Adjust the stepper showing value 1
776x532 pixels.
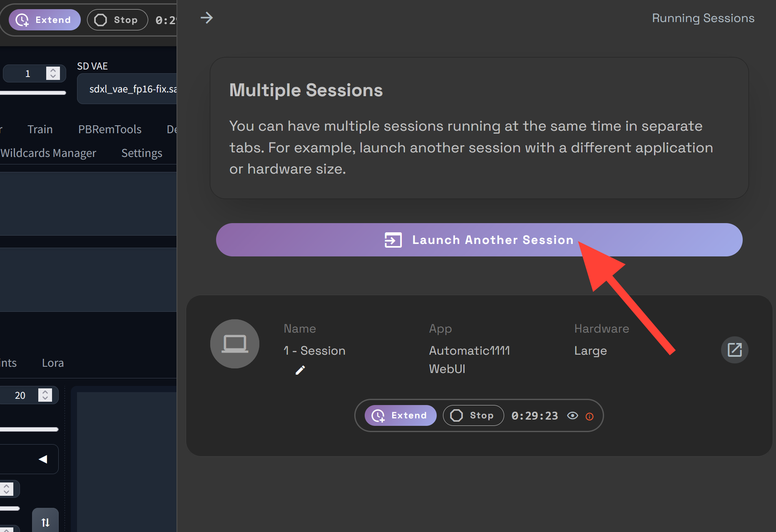tap(53, 73)
